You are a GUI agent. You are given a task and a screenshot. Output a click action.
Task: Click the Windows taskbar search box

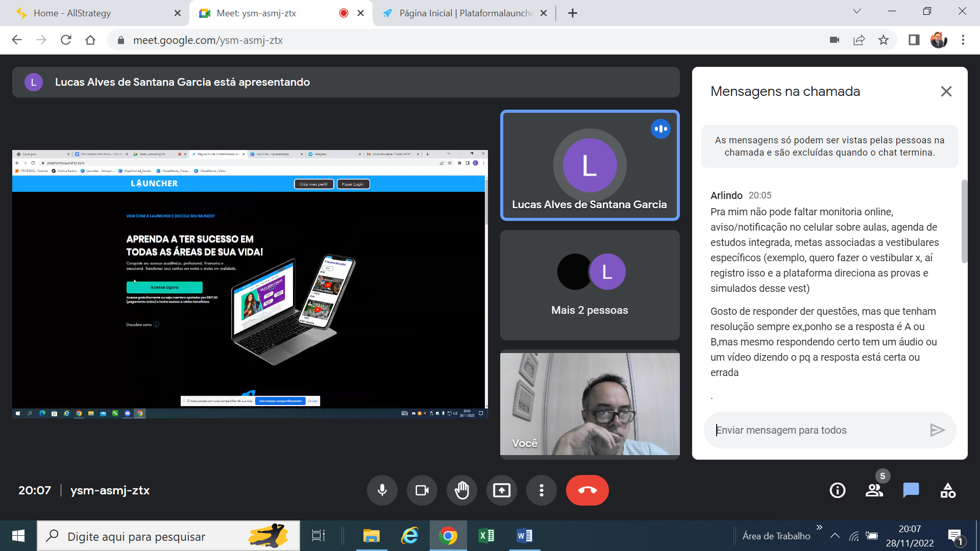click(x=168, y=536)
